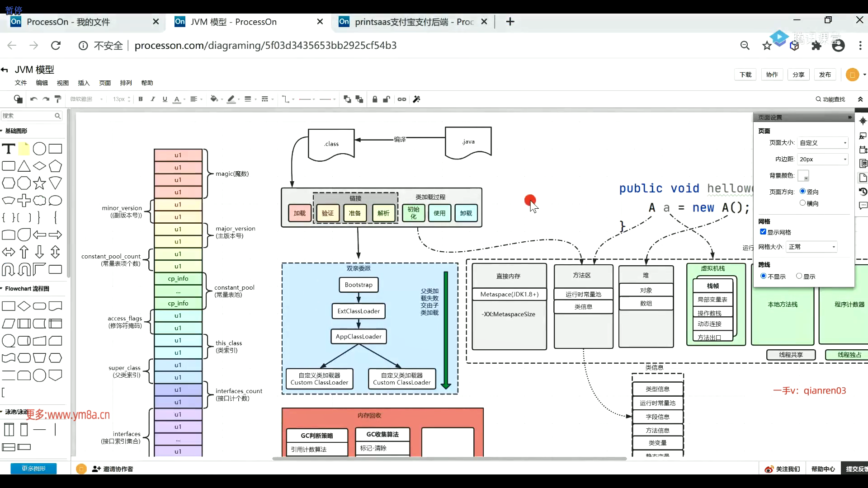Switch to the ProcessOn 我的文件 tab
Viewport: 868px width, 488px height.
(68, 22)
